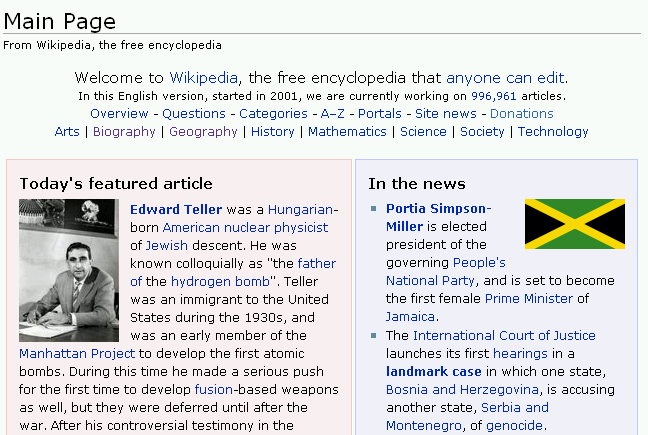This screenshot has width=648, height=435.
Task: Open the Manhattan Project link
Action: [x=77, y=354]
